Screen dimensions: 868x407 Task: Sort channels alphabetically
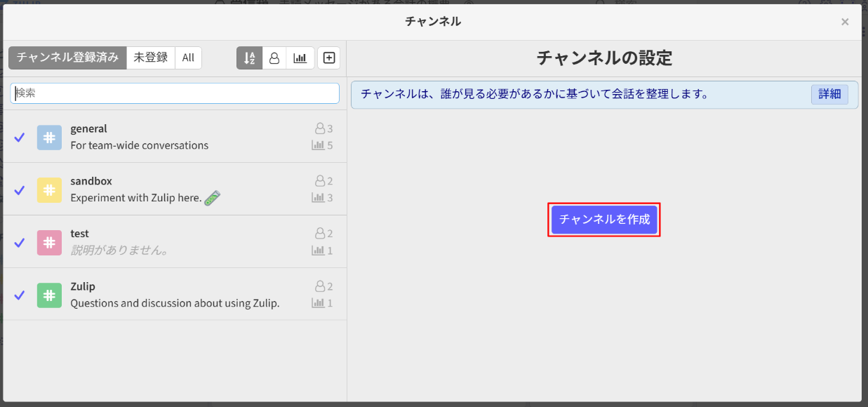[249, 58]
